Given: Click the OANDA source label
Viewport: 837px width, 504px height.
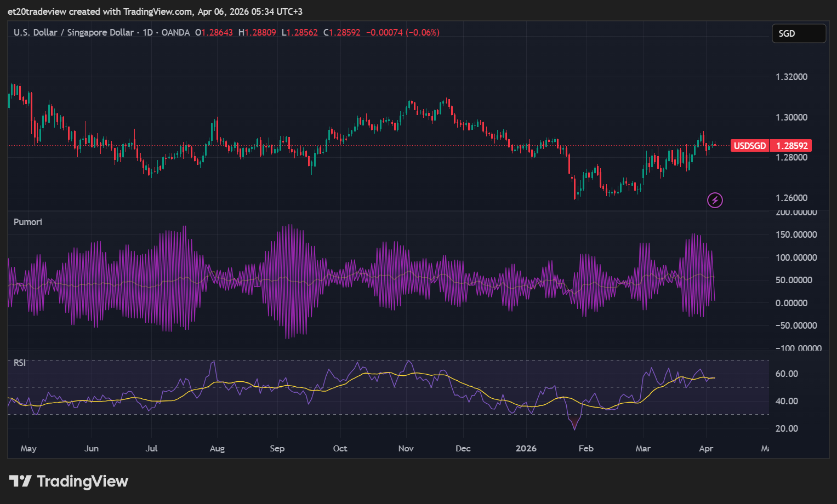Looking at the screenshot, I should click(x=175, y=32).
